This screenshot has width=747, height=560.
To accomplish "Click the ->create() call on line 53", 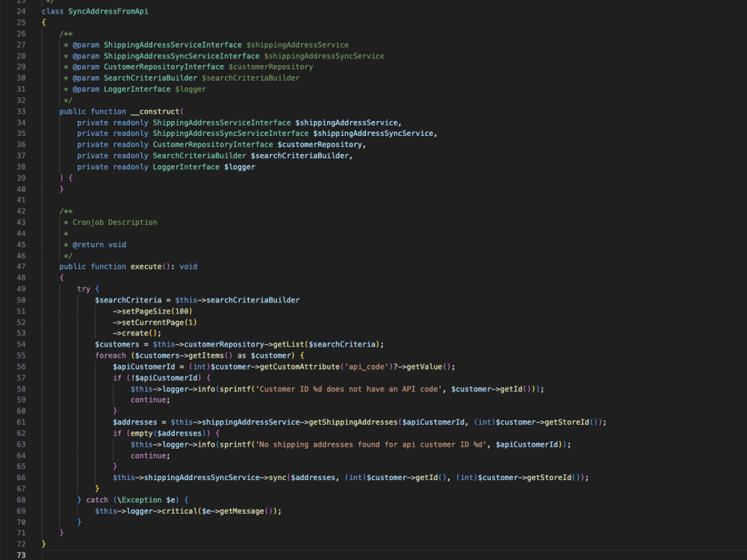I will (x=137, y=333).
